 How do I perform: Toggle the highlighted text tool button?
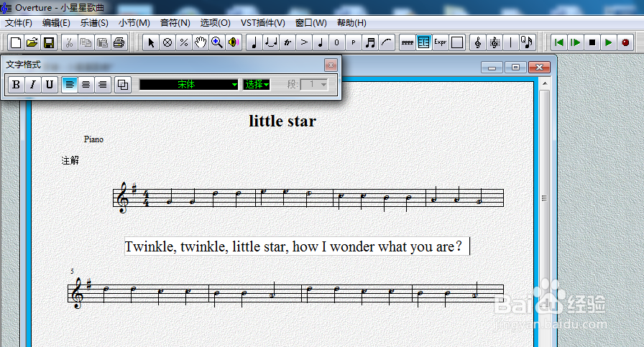pyautogui.click(x=423, y=42)
